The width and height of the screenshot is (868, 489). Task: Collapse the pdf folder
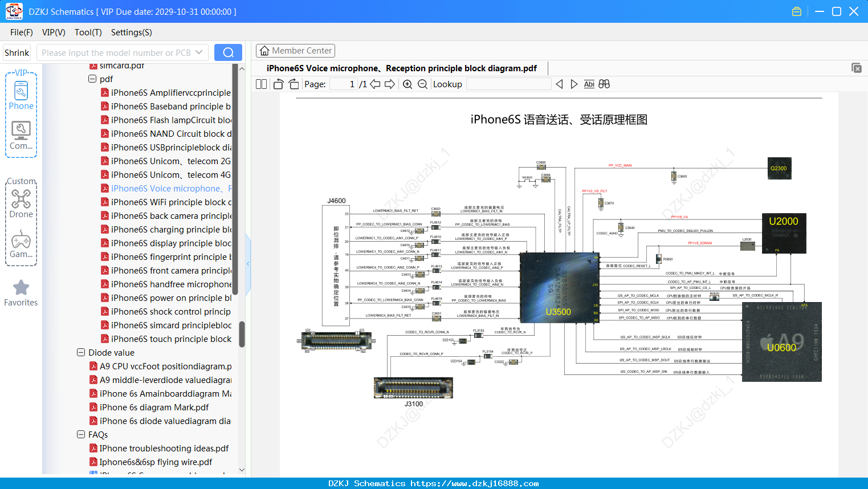(92, 79)
